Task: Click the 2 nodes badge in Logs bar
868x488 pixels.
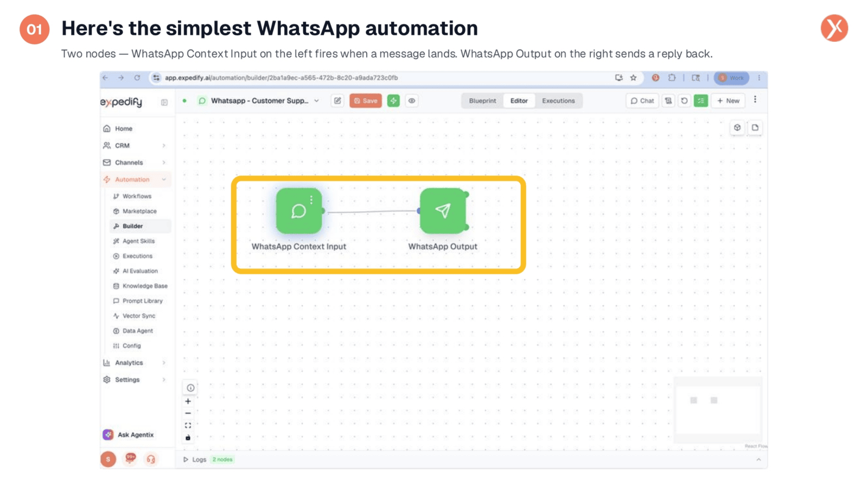Action: tap(222, 459)
